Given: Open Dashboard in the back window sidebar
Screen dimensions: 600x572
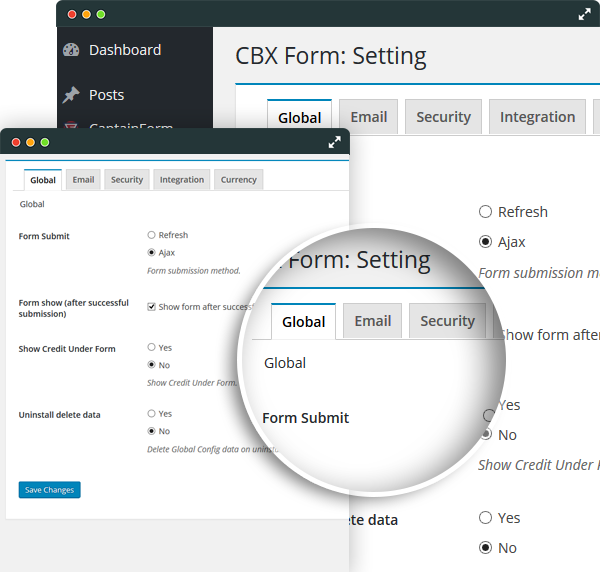Looking at the screenshot, I should [x=125, y=50].
